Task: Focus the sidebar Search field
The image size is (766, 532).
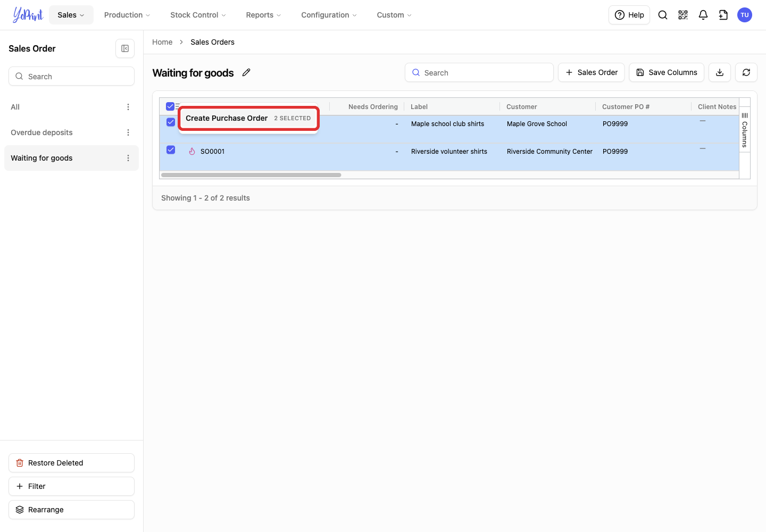Action: (x=71, y=76)
